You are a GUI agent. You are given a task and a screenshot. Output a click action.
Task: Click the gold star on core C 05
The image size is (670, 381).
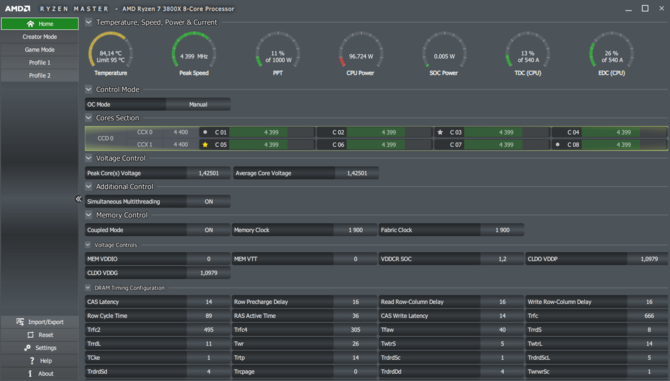[205, 145]
